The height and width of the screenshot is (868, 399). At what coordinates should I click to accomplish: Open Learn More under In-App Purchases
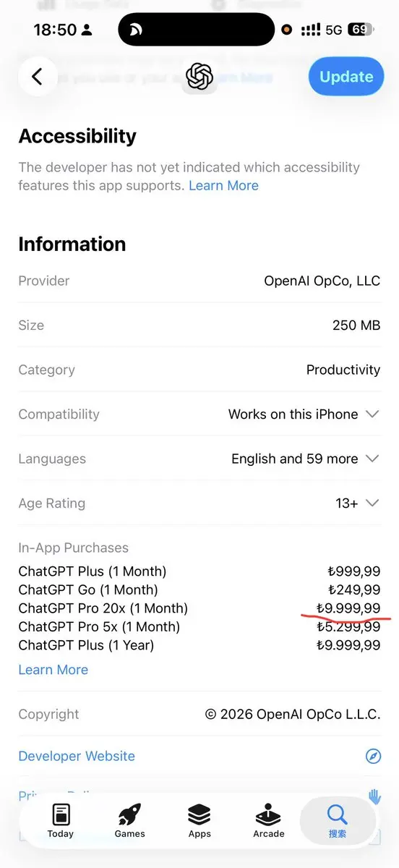point(53,670)
